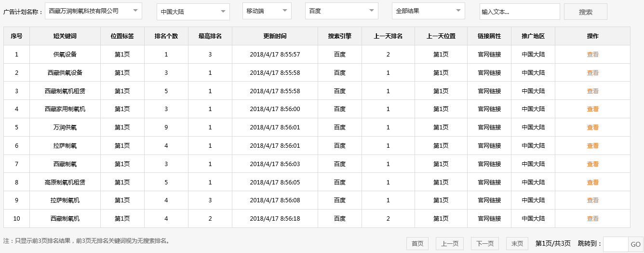
Task: Click the 上一天位置 column header
Action: coord(441,36)
